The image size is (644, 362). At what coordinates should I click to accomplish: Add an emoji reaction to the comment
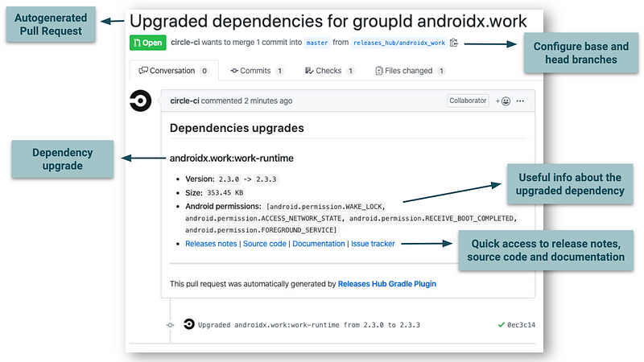click(x=502, y=101)
